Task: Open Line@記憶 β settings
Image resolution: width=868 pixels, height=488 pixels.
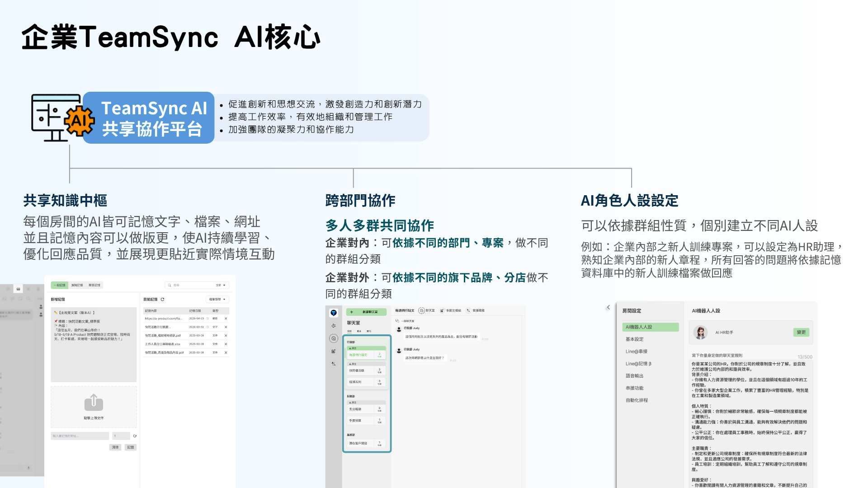Action: (638, 363)
